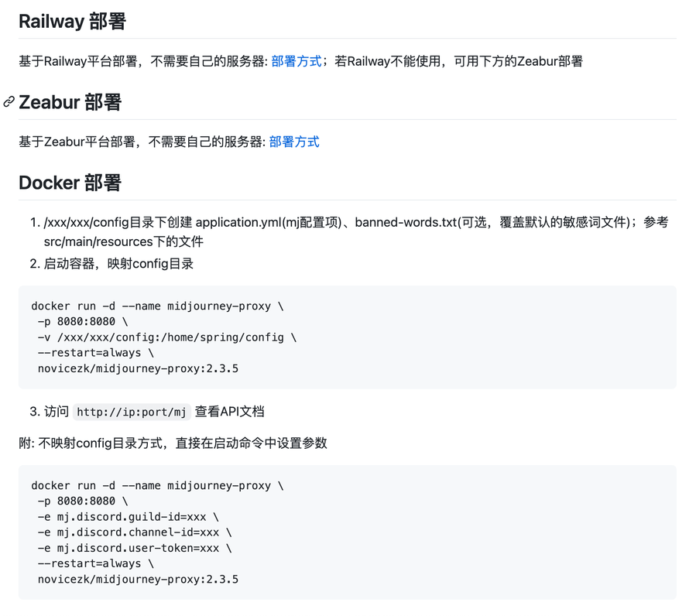
Task: Click the 'src/main/resources下的文件' text
Action: tap(123, 241)
